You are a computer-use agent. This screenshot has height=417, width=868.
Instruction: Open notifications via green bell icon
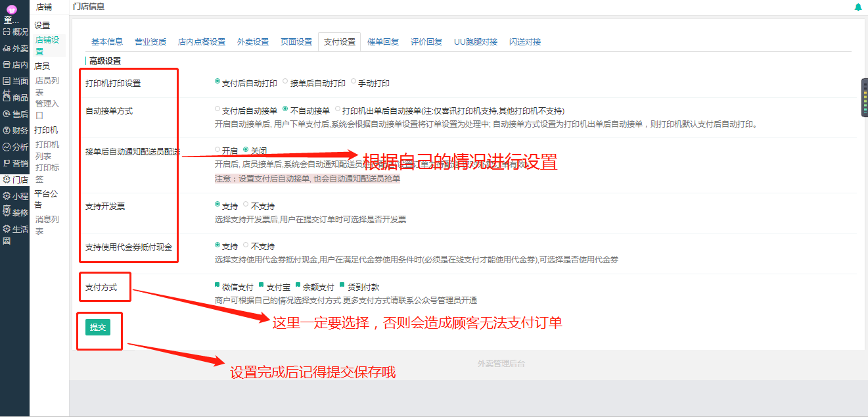tap(858, 7)
